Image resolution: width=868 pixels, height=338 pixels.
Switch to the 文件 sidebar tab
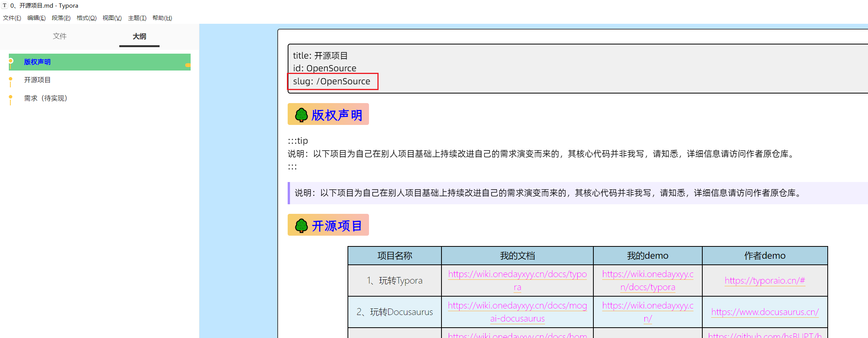[59, 36]
